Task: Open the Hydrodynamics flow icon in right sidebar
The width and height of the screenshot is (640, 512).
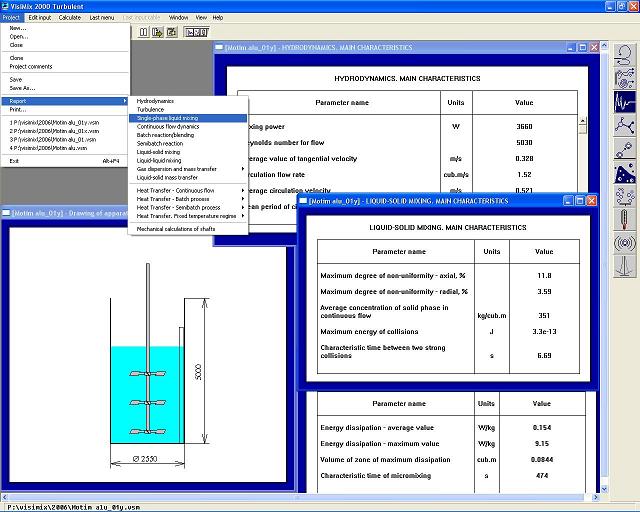Action: [624, 55]
